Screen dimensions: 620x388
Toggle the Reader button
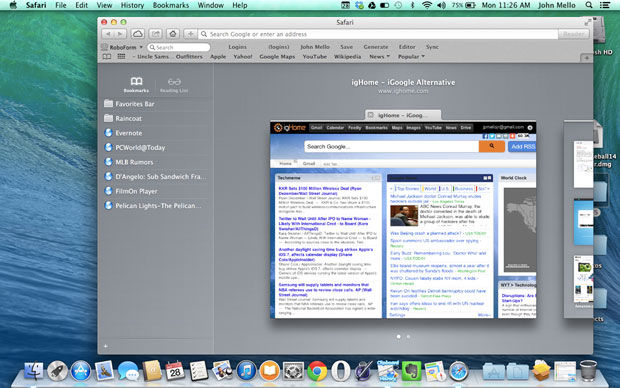click(x=573, y=34)
